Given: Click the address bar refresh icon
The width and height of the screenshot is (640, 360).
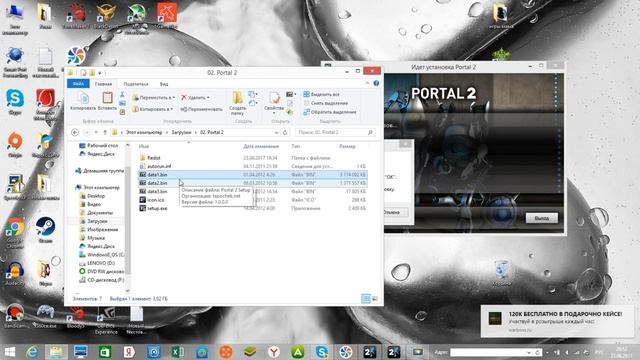Looking at the screenshot, I should pyautogui.click(x=285, y=132).
